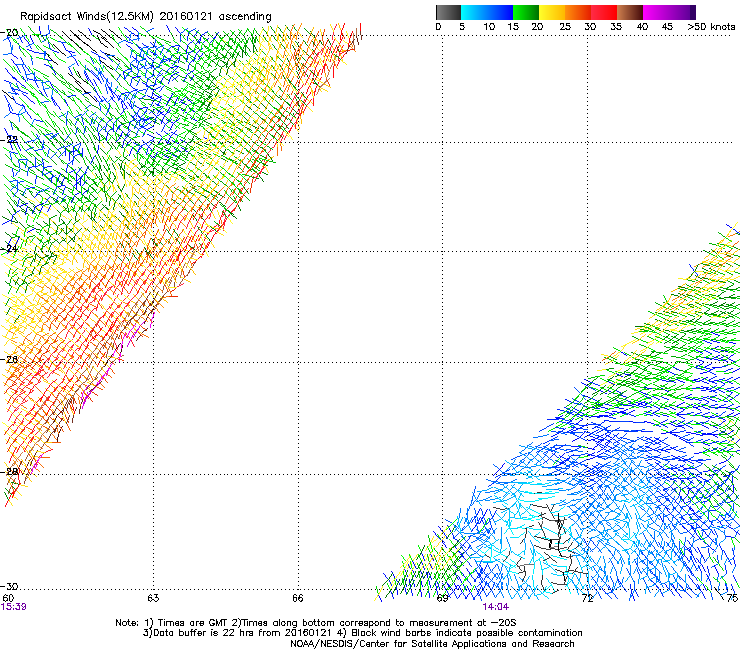The image size is (740, 650).
Task: Click the legend label '45'
Action: [x=667, y=27]
